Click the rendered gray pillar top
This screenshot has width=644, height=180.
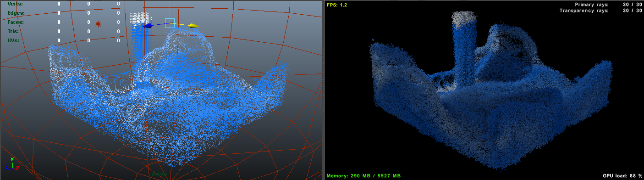pos(465,17)
